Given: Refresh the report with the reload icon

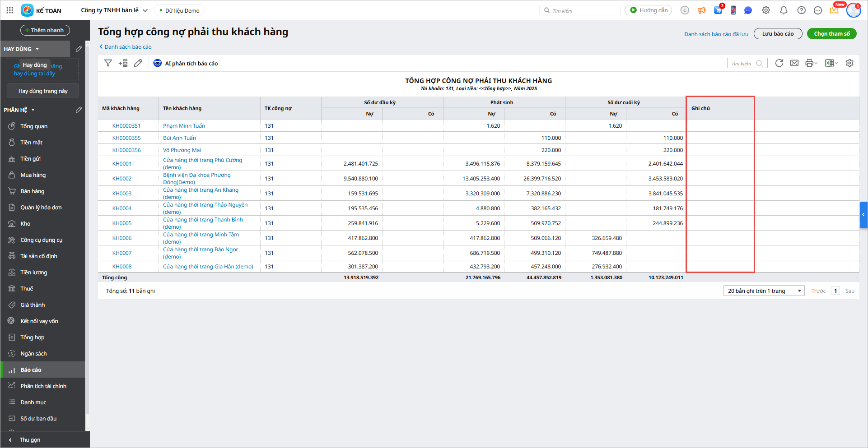Looking at the screenshot, I should coord(779,63).
